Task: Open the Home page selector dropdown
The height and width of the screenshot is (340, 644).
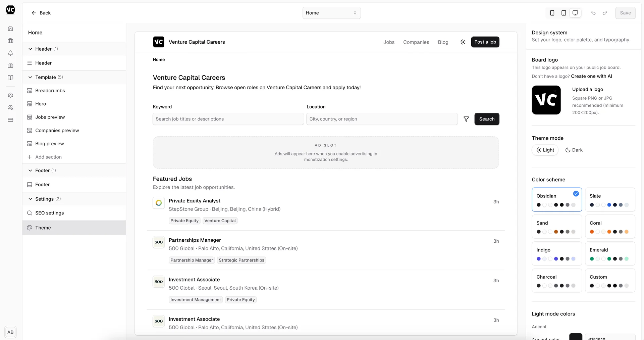Action: 331,13
